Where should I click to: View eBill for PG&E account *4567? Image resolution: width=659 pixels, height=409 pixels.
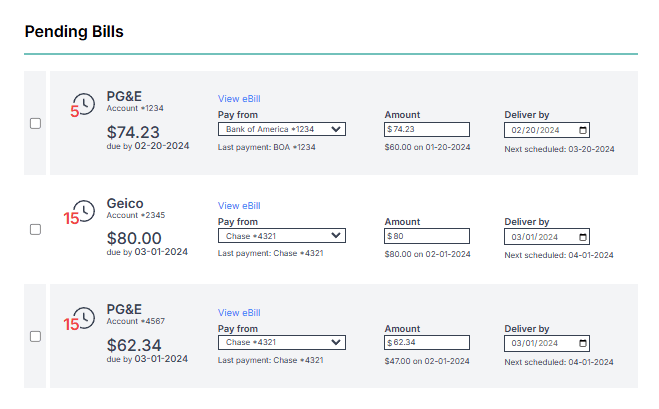[239, 313]
